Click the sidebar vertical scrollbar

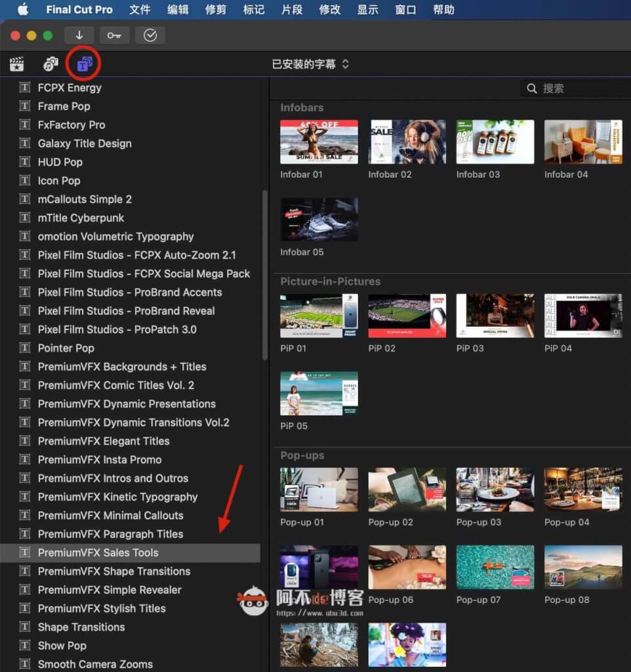(265, 275)
